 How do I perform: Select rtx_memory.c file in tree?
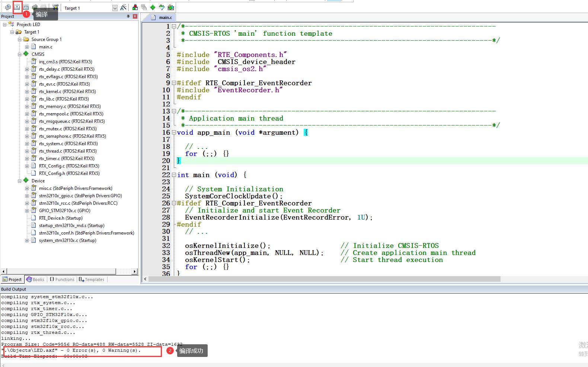coord(70,106)
